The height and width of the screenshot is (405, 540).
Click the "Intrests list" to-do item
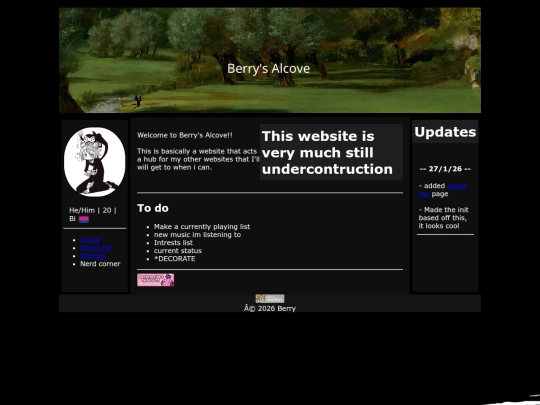(x=173, y=242)
